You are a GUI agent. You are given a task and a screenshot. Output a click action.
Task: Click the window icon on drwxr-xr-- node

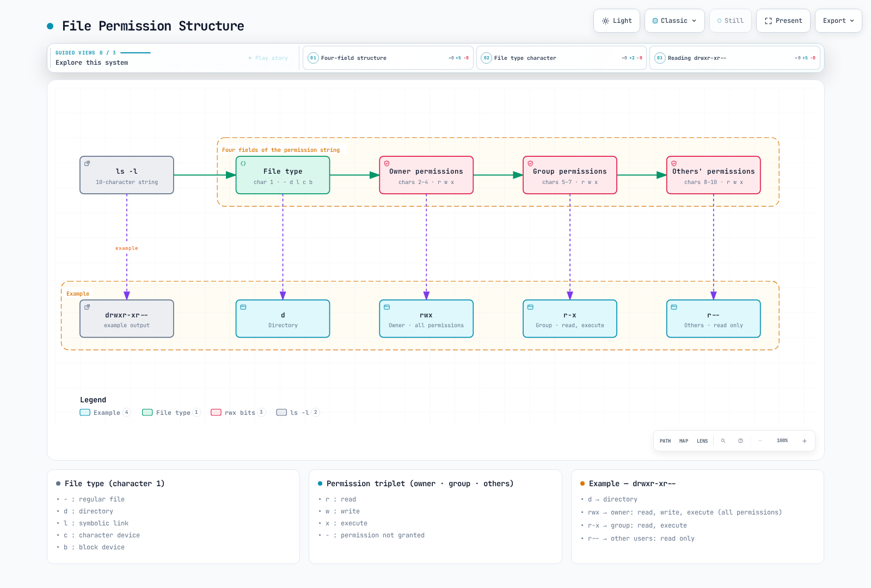click(x=87, y=307)
